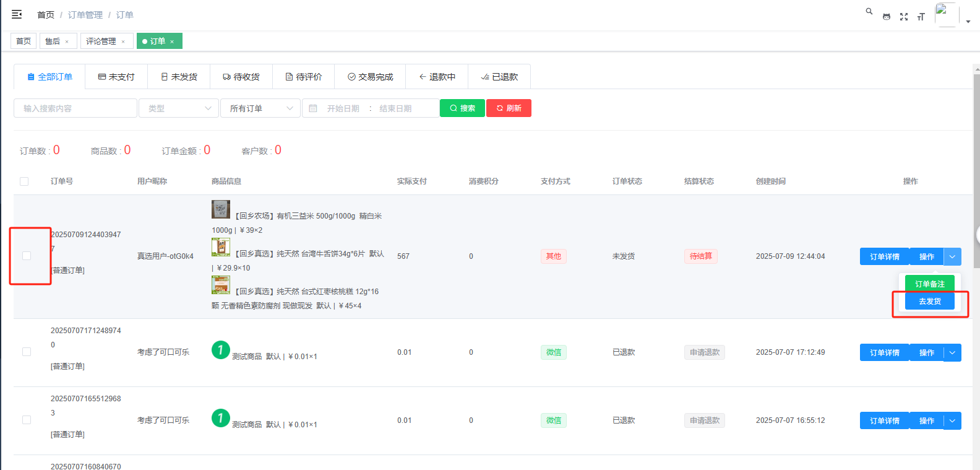Open the 类型 dropdown
Viewport: 980px width, 470px height.
point(179,108)
